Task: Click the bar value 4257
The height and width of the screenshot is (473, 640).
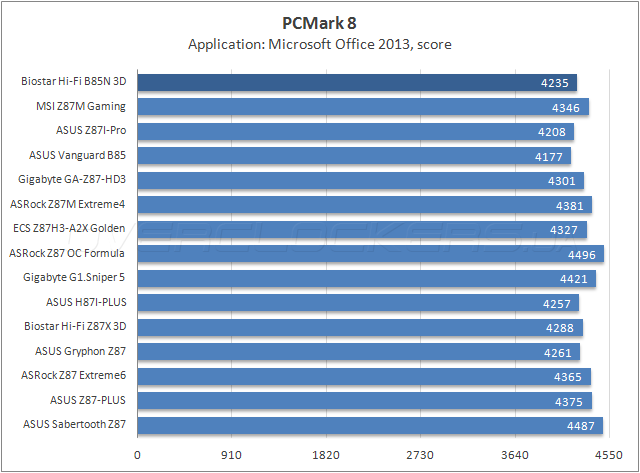Action: [557, 304]
